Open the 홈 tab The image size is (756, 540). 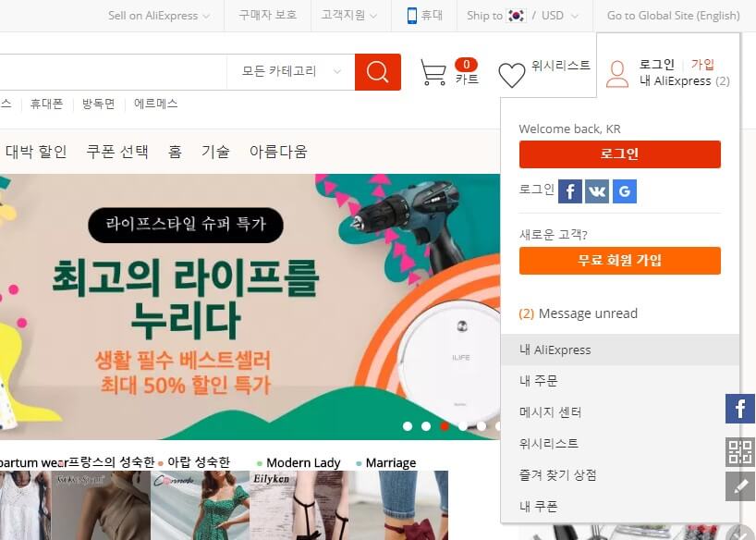[175, 152]
